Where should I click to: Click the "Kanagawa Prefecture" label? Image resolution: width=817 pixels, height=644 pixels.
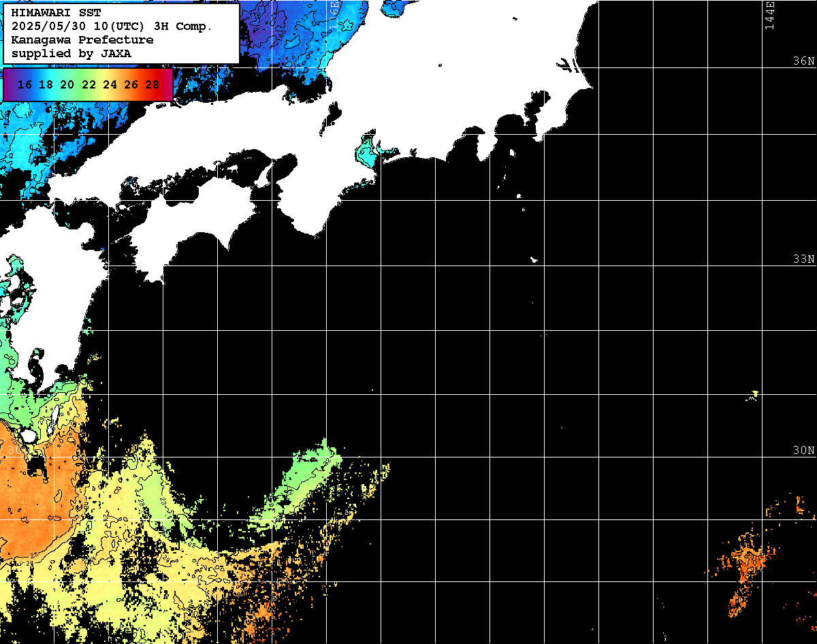click(x=82, y=40)
